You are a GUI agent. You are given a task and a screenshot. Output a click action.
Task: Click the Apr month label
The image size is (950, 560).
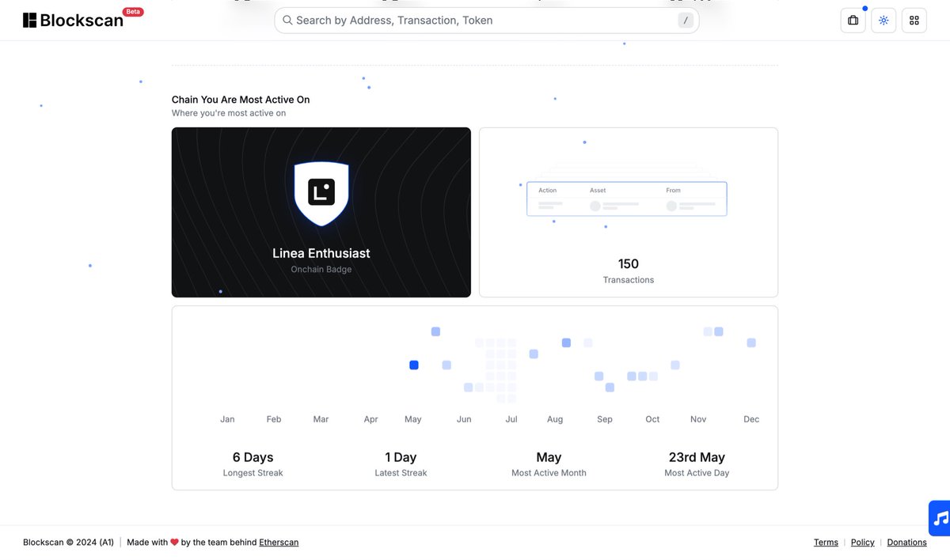370,419
